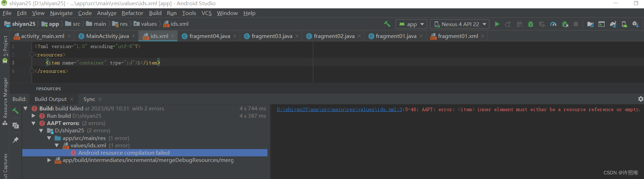Open AVD Manager device icon

[625, 24]
